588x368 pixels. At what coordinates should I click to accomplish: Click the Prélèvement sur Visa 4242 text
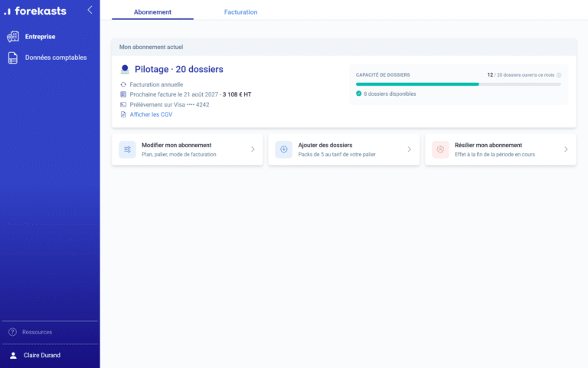coord(169,104)
